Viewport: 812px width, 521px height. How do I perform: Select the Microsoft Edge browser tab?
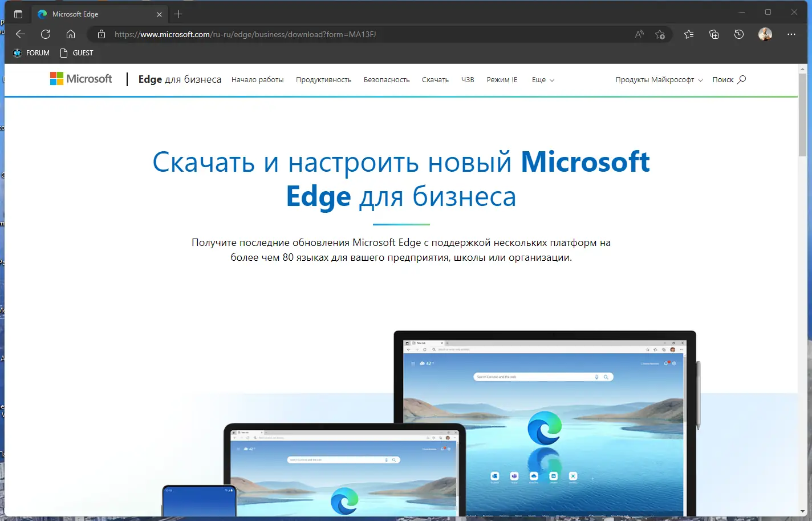[100, 14]
